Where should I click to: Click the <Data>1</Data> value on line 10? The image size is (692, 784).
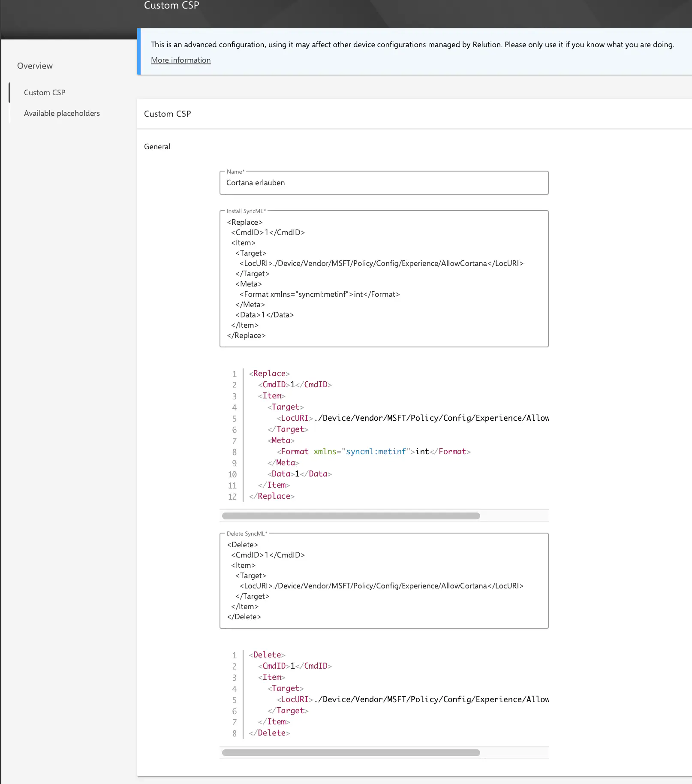(x=299, y=473)
